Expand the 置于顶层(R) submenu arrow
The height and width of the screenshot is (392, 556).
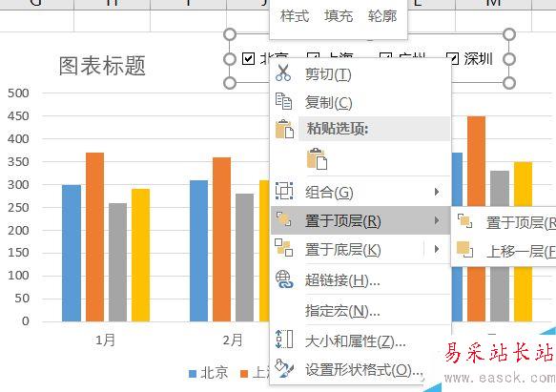pyautogui.click(x=437, y=220)
